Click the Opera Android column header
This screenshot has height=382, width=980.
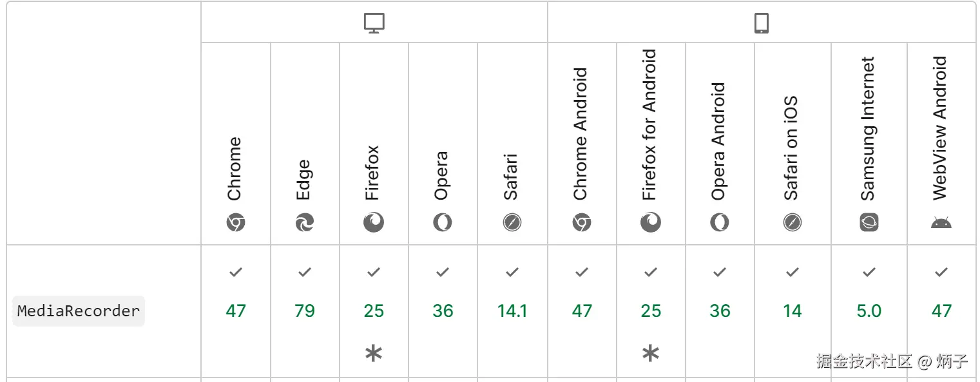[x=720, y=142]
